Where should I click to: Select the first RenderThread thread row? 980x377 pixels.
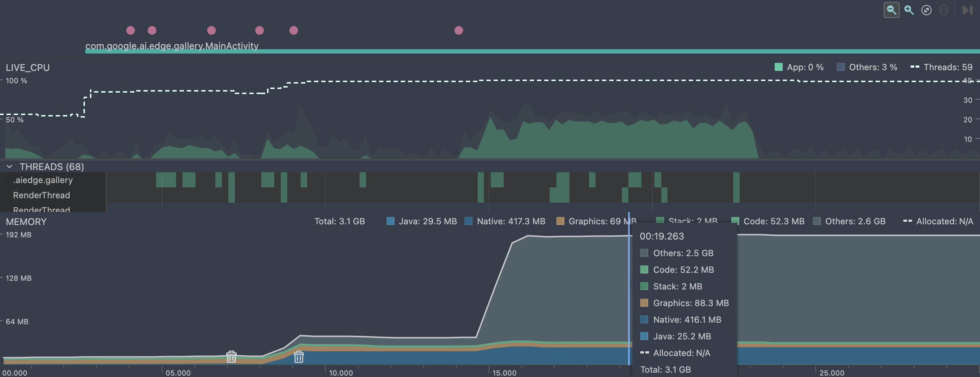[42, 195]
